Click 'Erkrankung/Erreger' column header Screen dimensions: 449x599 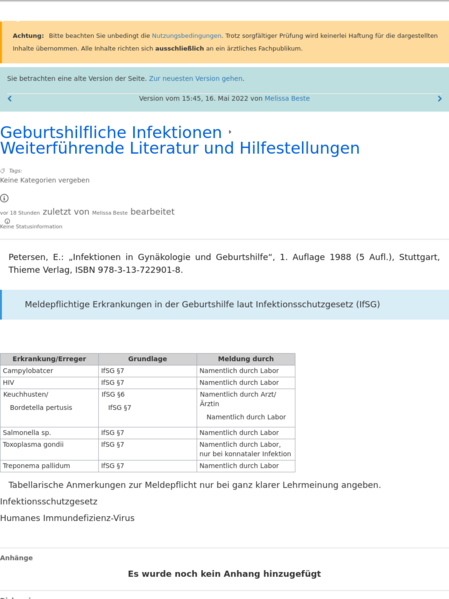(x=49, y=359)
